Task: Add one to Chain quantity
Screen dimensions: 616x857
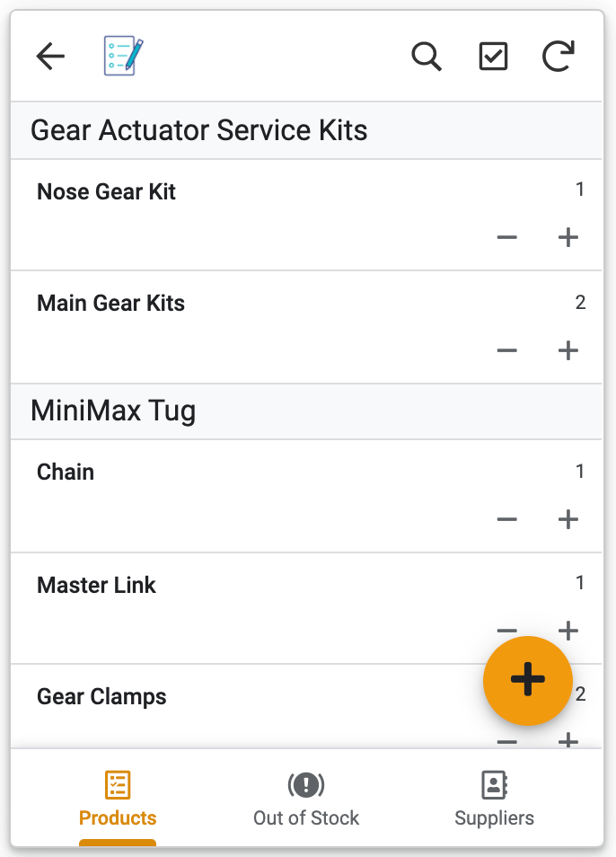Action: point(568,519)
